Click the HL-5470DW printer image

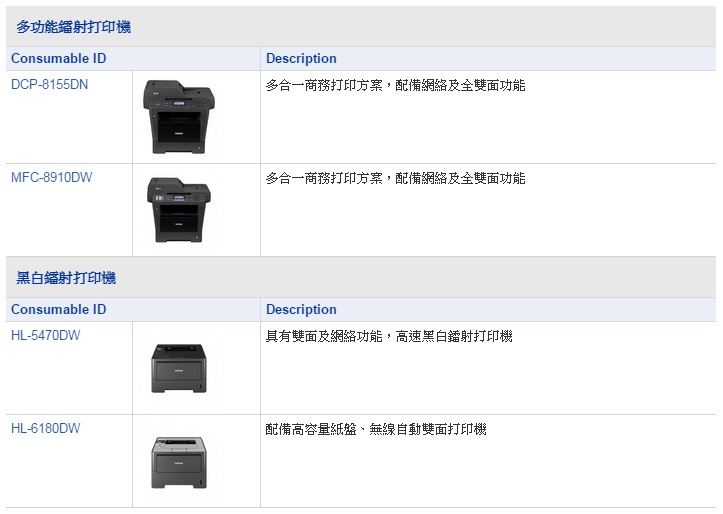pos(179,368)
